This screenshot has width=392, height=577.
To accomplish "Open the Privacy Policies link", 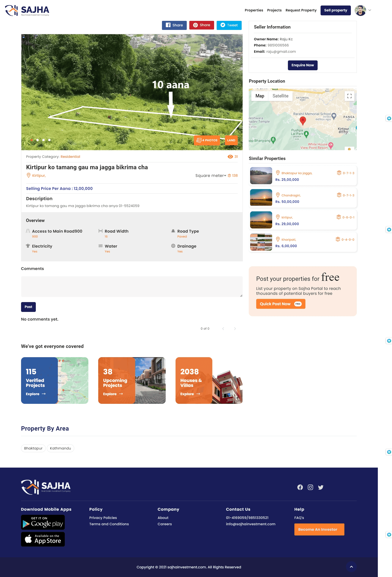I will (103, 518).
